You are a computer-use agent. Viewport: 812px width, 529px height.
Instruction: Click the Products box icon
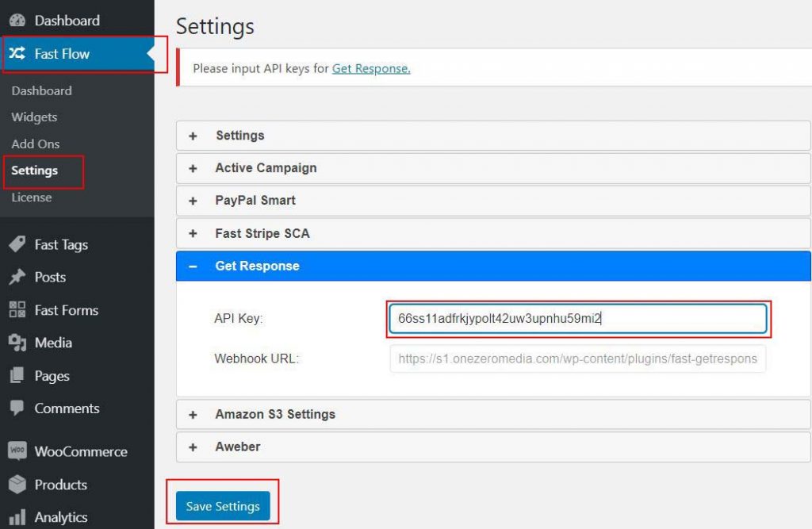17,484
